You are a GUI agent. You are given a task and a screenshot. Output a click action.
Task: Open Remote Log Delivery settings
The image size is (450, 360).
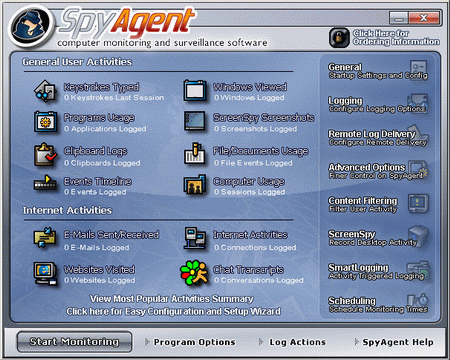(378, 138)
